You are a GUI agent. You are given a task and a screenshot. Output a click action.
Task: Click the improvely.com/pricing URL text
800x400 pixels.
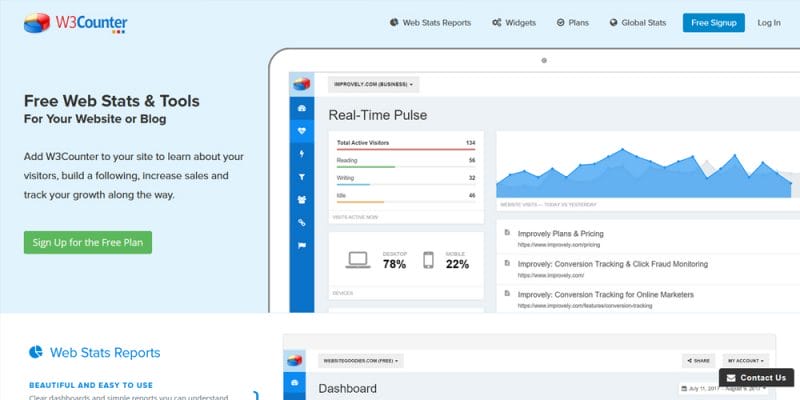point(559,245)
